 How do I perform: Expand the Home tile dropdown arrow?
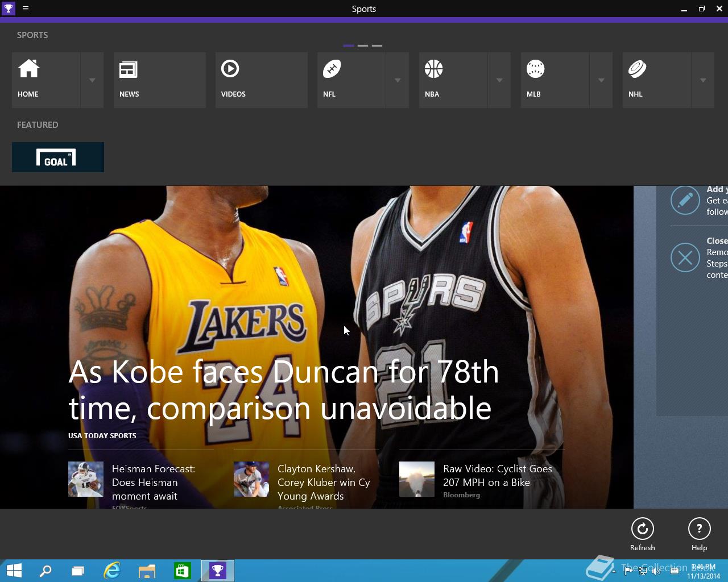click(92, 80)
